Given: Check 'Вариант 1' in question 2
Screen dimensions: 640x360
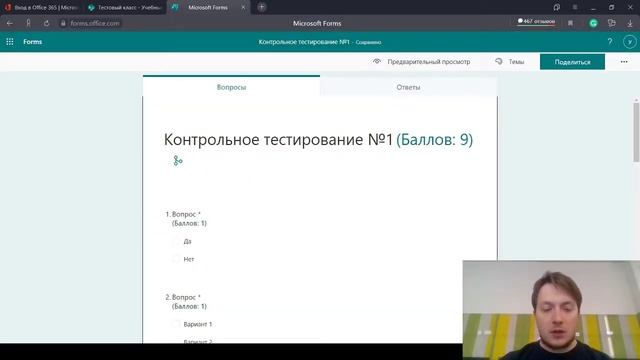Looking at the screenshot, I should (176, 324).
